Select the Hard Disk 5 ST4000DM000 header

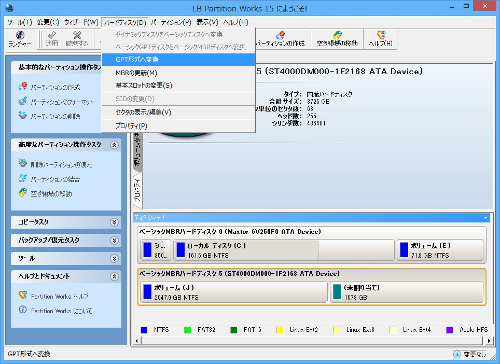pos(239,273)
